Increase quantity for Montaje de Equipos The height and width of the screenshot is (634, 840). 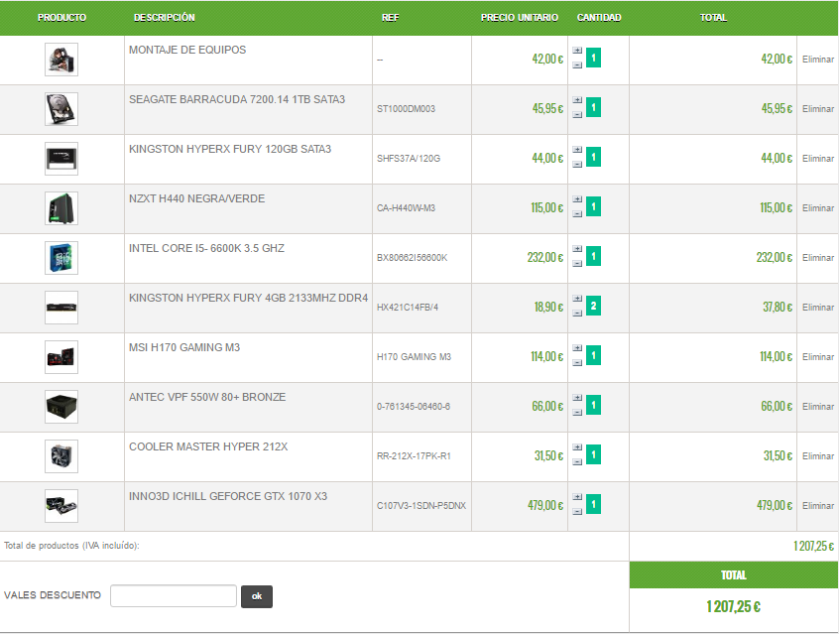(x=577, y=51)
